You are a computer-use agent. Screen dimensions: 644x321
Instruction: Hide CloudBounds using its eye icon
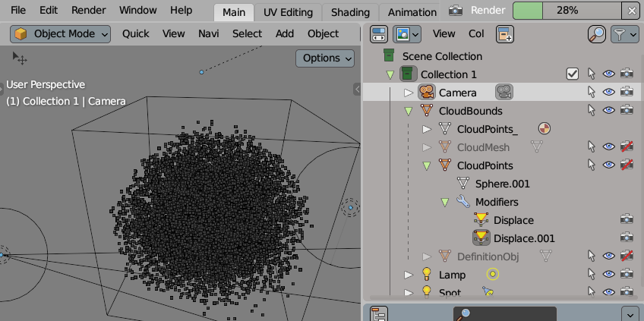608,111
